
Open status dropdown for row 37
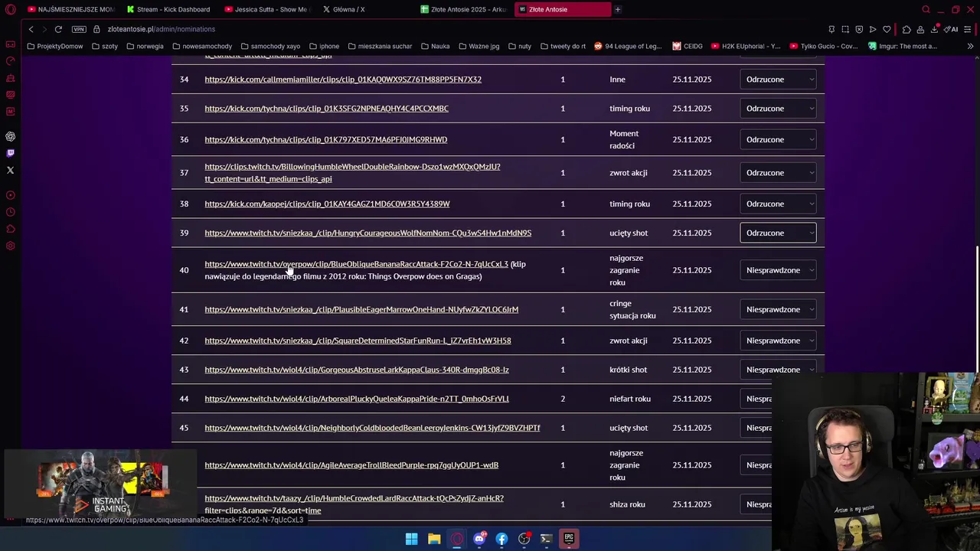tap(778, 173)
